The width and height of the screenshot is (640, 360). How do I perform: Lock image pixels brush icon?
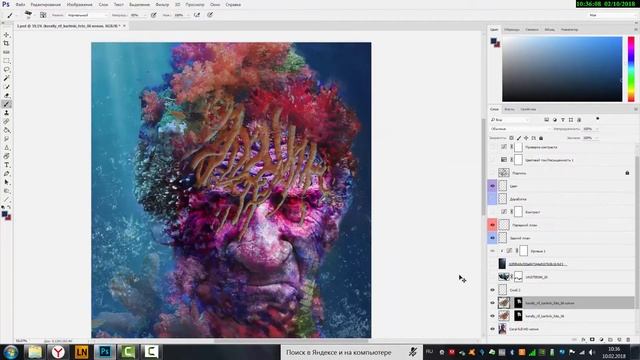[x=519, y=138]
